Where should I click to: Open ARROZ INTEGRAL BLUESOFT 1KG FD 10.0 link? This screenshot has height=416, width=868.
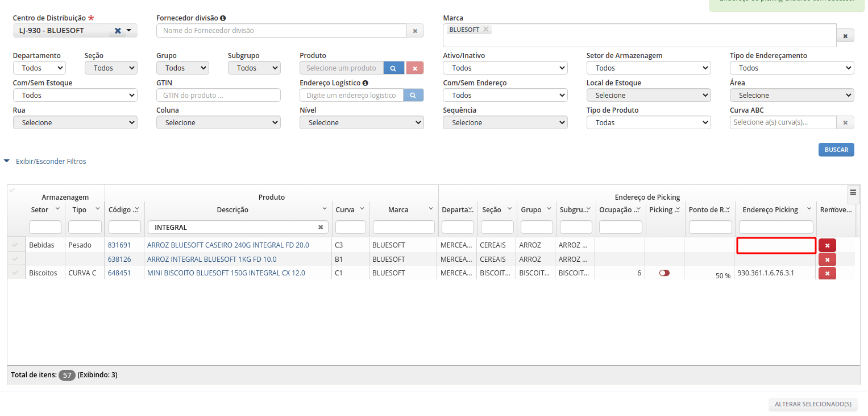point(212,260)
